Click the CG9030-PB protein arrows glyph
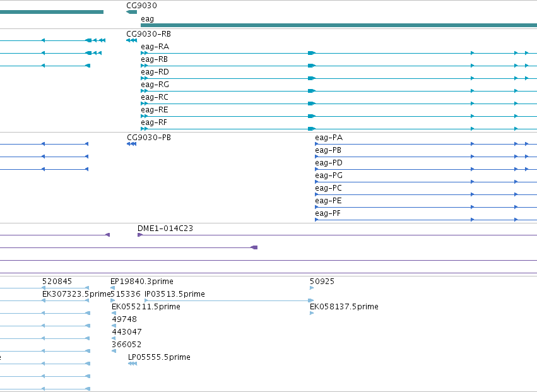The height and width of the screenshot is (392, 537). (x=131, y=144)
